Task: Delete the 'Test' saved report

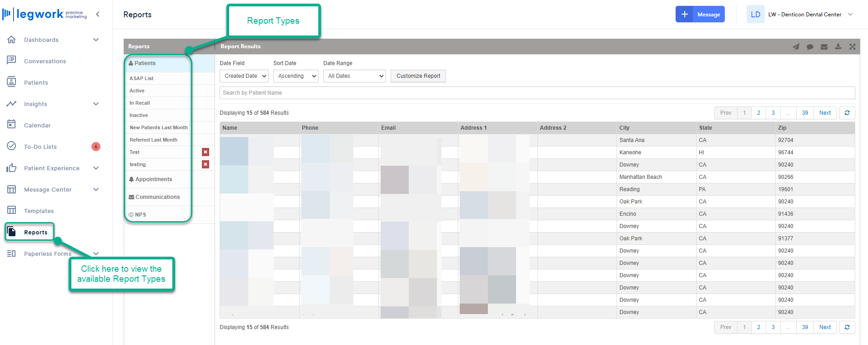Action: (x=206, y=152)
